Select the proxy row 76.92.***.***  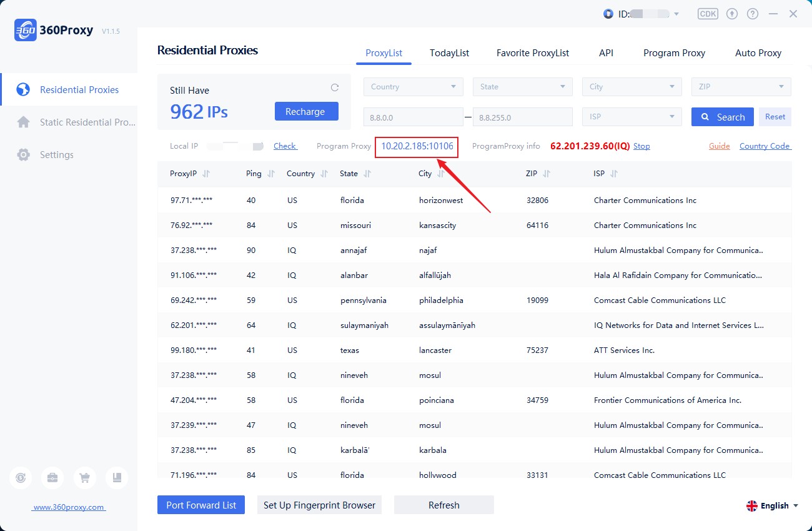474,225
